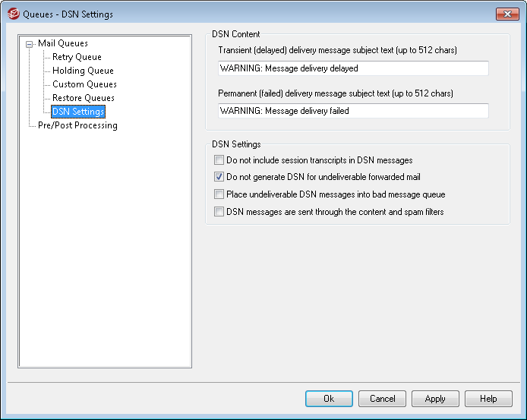Click the failed delivery subject text field
The image size is (527, 420).
tap(352, 111)
